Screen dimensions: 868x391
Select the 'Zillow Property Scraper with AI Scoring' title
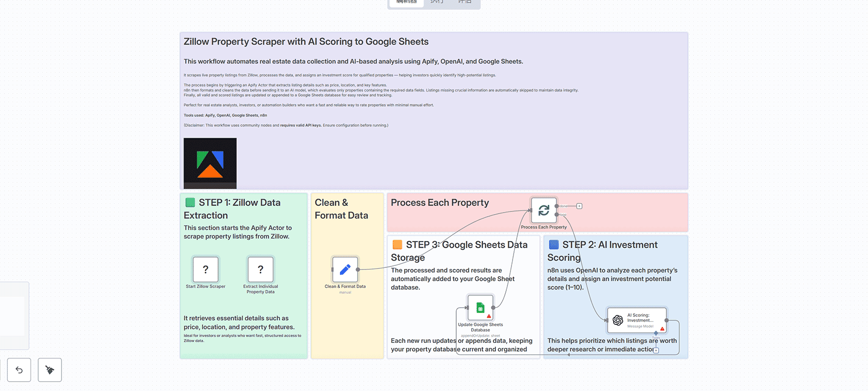(x=306, y=42)
